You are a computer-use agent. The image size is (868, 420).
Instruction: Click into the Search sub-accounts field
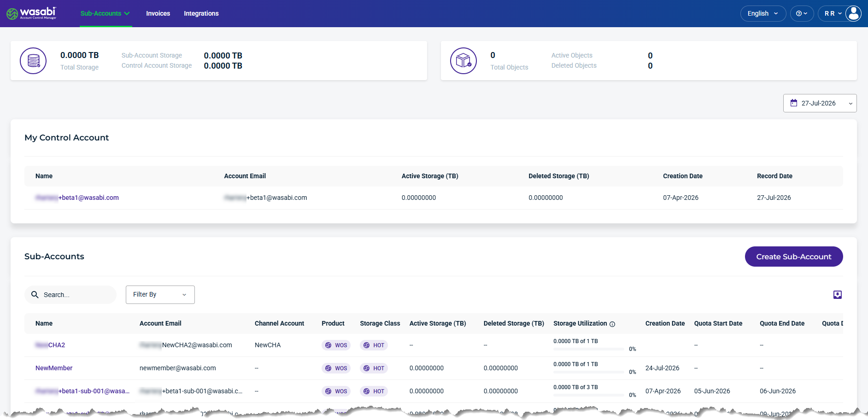pos(70,295)
